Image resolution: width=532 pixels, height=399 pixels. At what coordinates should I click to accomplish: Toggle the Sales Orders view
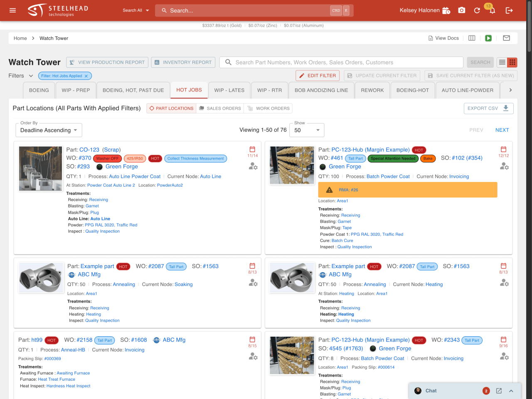tap(220, 108)
